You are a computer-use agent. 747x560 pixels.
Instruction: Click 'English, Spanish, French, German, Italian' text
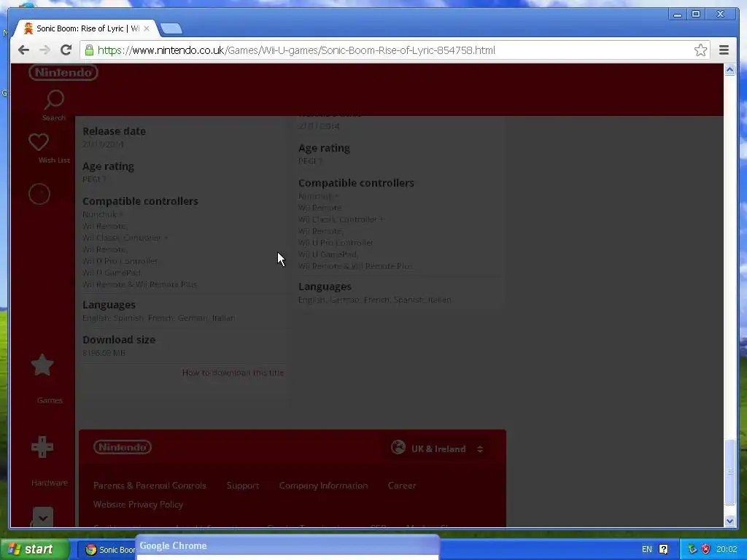159,318
